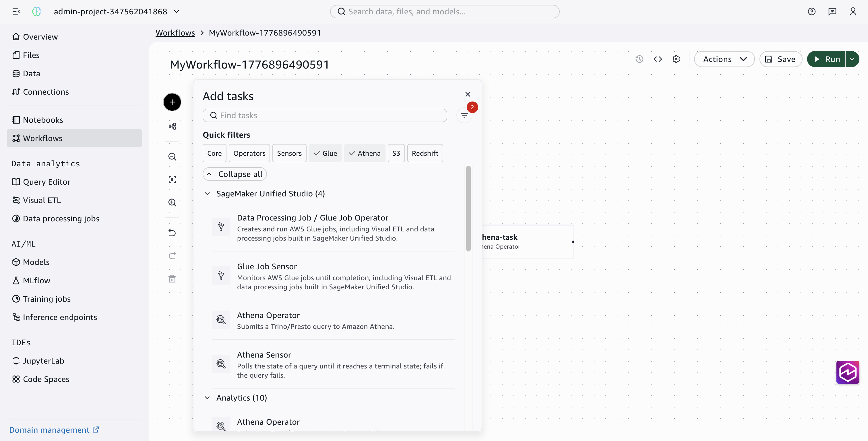Screen dimensions: 868x441
Task: Collapse the left navigation menu
Action: pyautogui.click(x=16, y=12)
